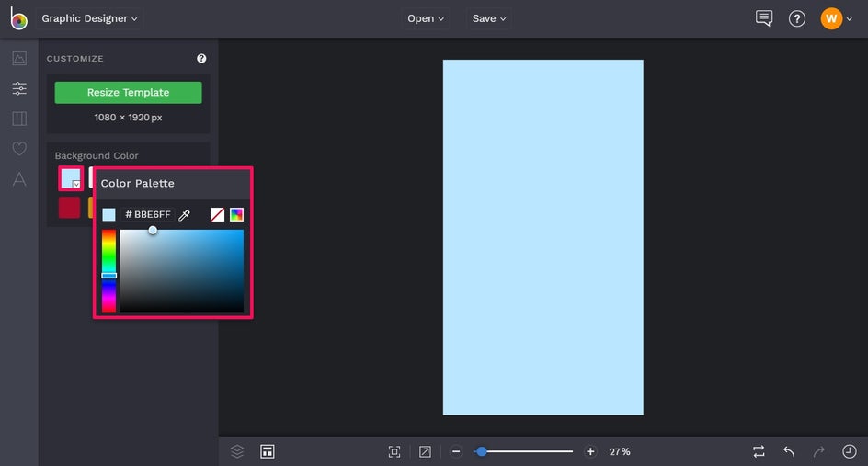Undo the last action
868x466 pixels.
(789, 451)
